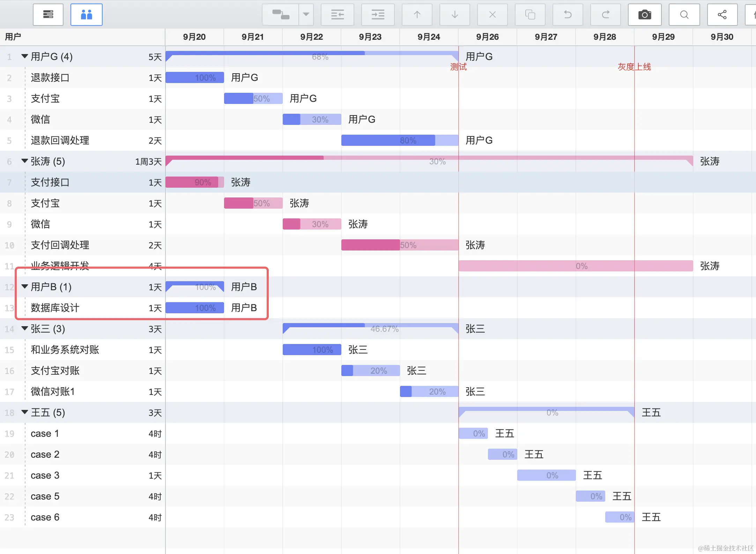Click the add task toolbar icon
The width and height of the screenshot is (756, 554).
point(281,15)
